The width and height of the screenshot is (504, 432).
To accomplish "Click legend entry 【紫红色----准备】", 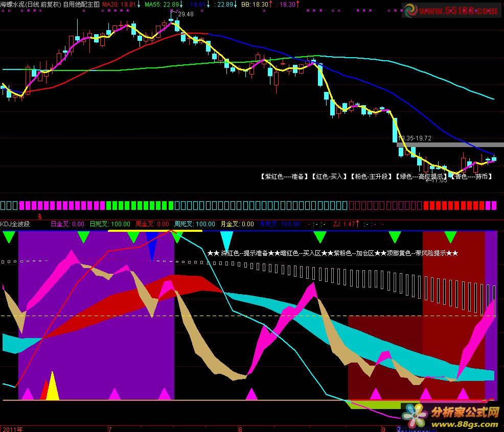I will (284, 176).
